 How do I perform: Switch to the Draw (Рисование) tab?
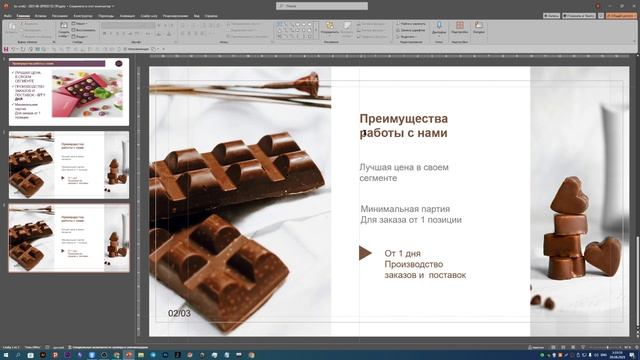tap(60, 16)
